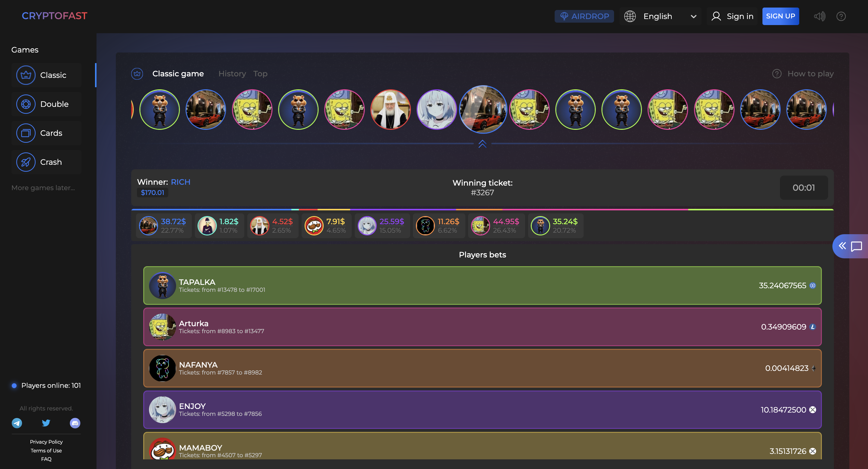Click the AIRDROP button
Screen dimensions: 868x469
584,16
